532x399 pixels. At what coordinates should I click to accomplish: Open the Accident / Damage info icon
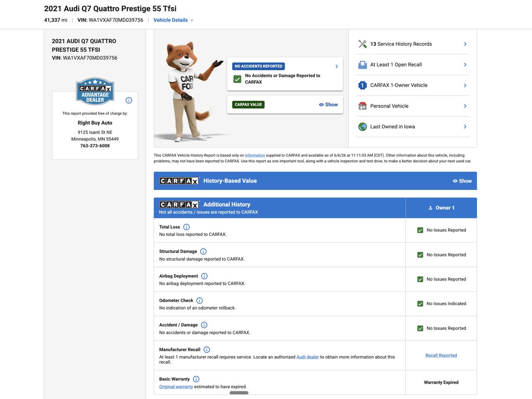point(204,325)
